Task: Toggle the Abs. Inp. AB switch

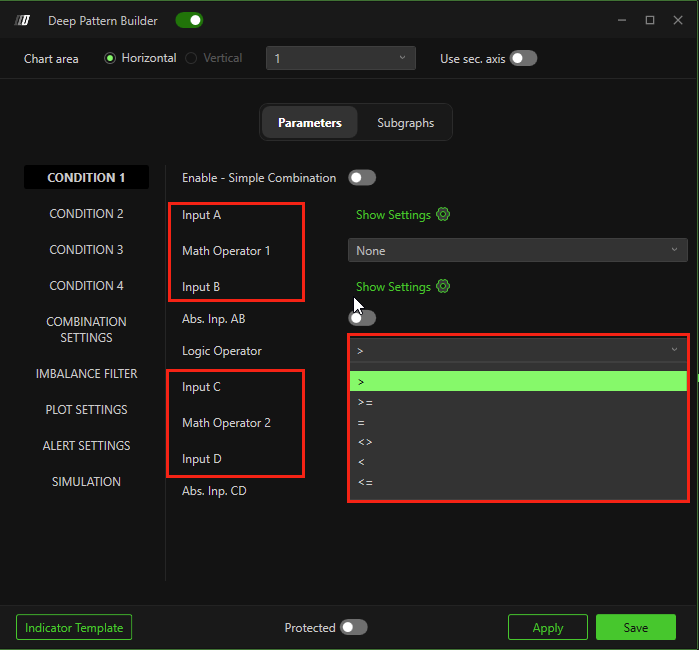Action: click(x=362, y=318)
